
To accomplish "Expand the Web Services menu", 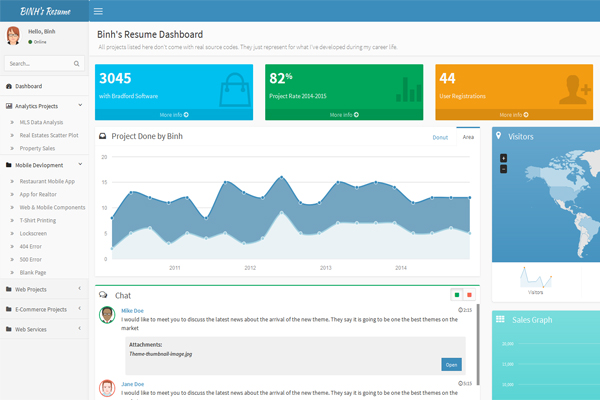I will click(40, 329).
